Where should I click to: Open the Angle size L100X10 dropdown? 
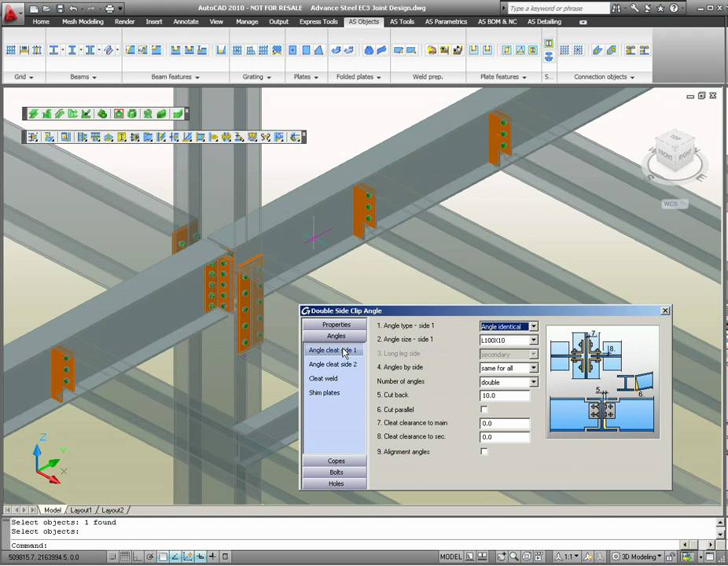[534, 340]
